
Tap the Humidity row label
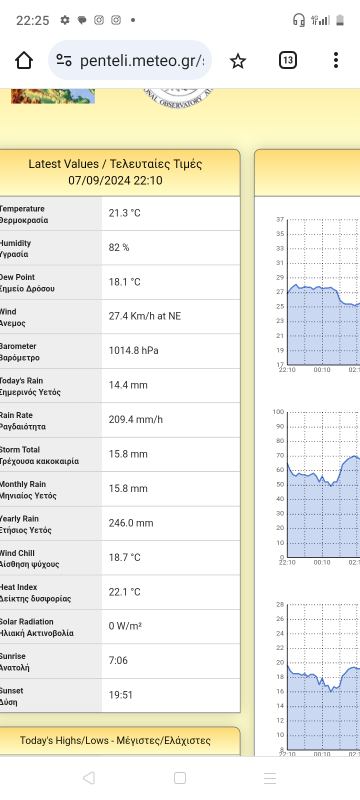[x=15, y=249]
